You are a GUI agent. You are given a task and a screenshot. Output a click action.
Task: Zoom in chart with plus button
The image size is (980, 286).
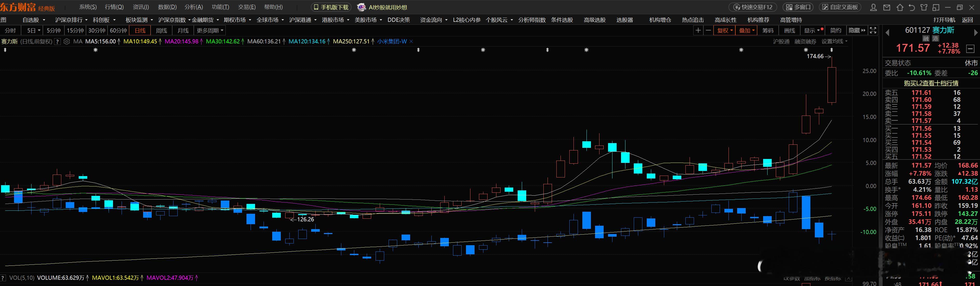pyautogui.click(x=698, y=30)
